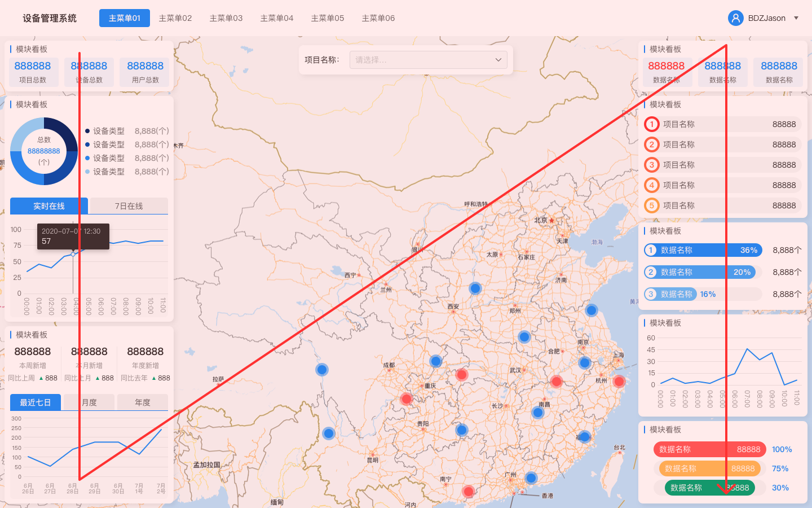Open 主菜单04 menu item

tap(277, 18)
